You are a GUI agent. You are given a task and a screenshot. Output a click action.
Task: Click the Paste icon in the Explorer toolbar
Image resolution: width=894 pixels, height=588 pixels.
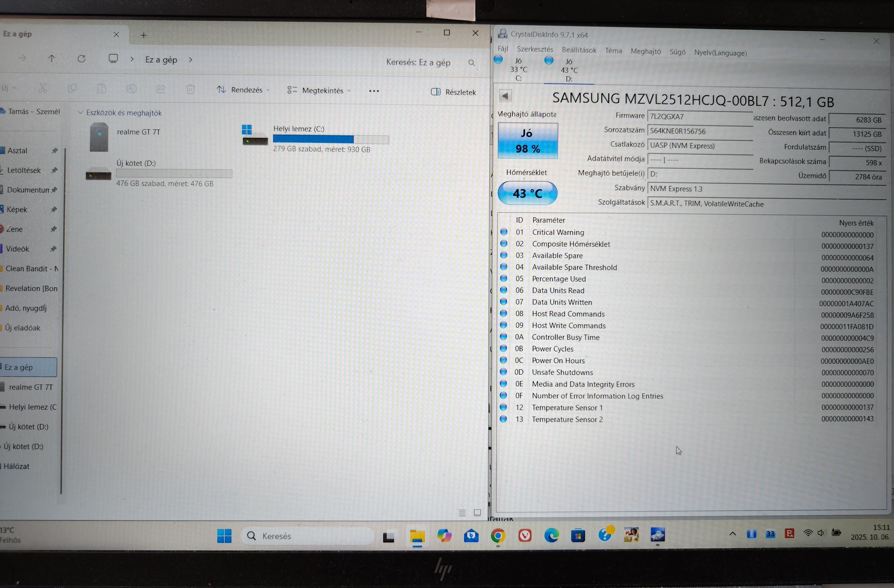click(102, 89)
